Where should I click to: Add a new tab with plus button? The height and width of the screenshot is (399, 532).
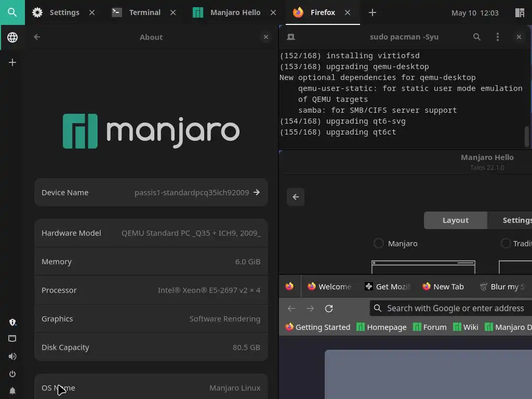tap(372, 12)
